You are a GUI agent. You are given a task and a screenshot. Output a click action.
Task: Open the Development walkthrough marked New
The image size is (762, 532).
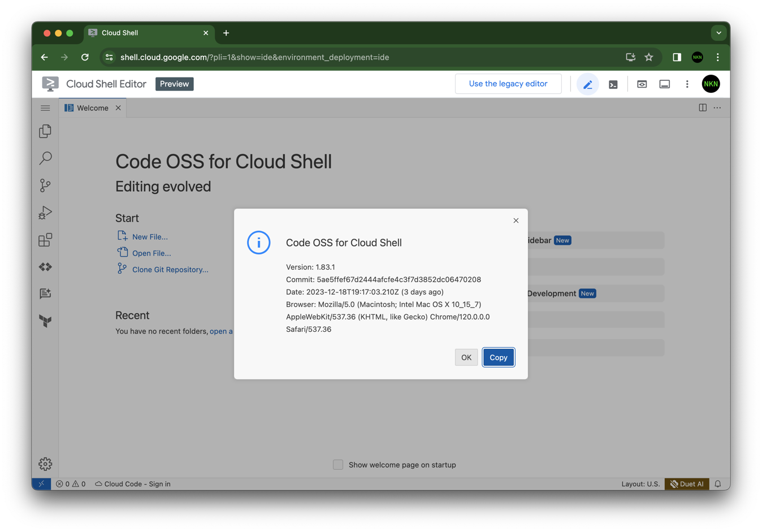point(596,293)
